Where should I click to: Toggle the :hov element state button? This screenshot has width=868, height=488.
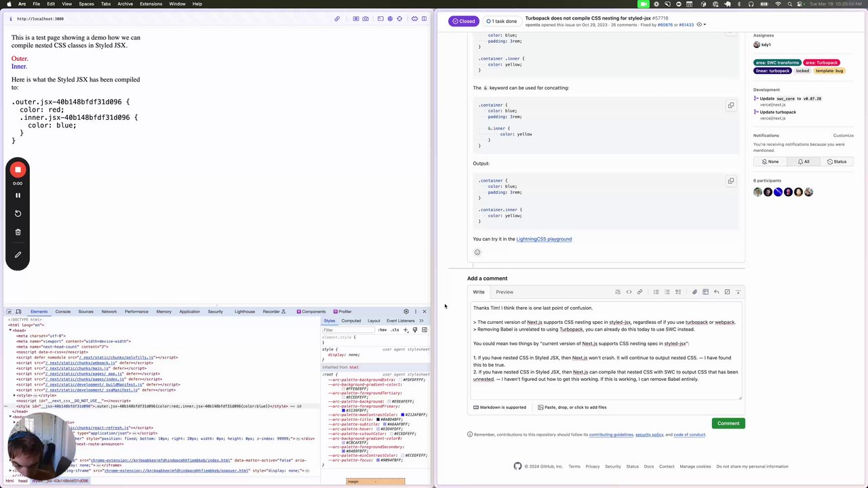(382, 330)
